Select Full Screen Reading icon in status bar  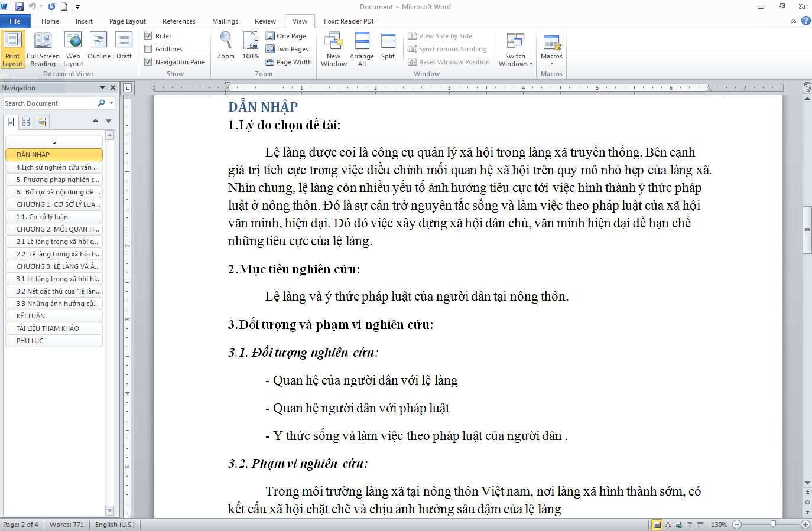point(668,525)
